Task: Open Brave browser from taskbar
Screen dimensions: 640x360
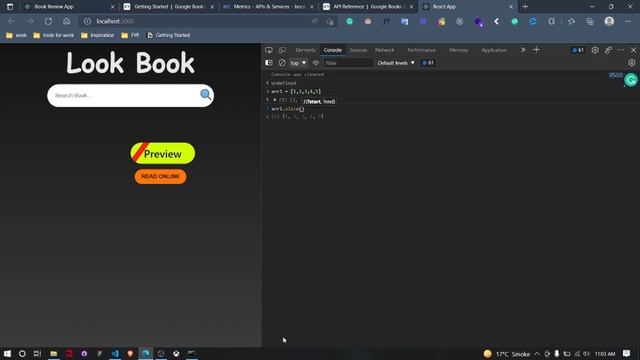Action: [130, 353]
